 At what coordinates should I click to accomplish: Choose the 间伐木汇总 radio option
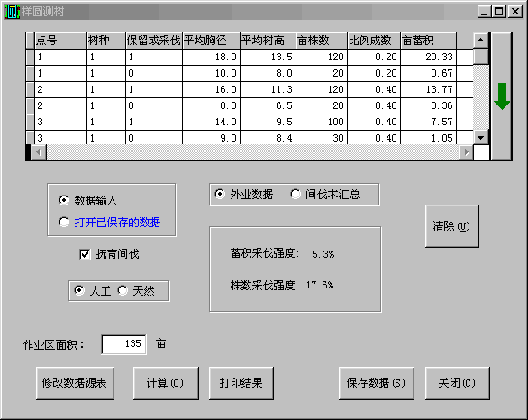click(x=296, y=194)
